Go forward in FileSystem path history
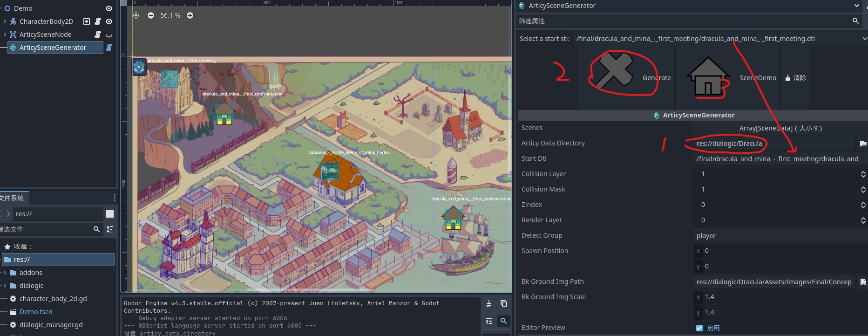 [x=8, y=214]
